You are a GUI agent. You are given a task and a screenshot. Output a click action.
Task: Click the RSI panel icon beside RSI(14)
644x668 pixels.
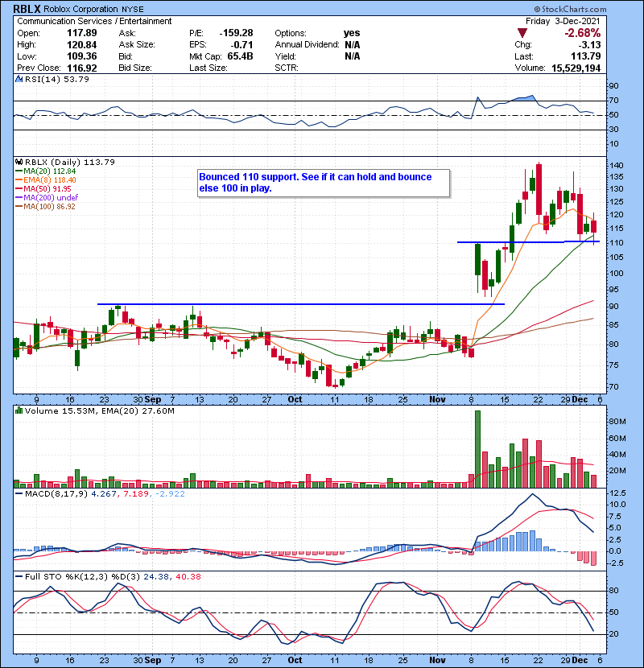pyautogui.click(x=19, y=79)
